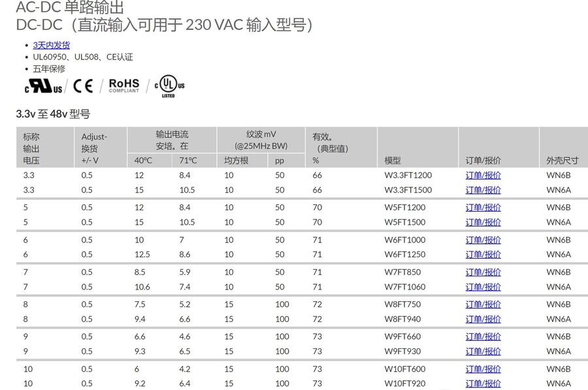
Task: Click 订单/报价 for the W5FT1200 row
Action: tap(483, 208)
